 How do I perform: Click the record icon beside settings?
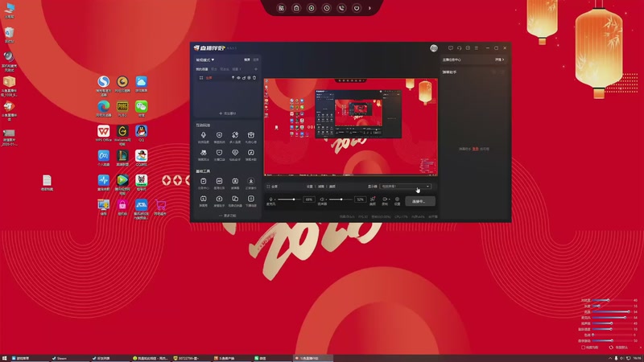click(385, 200)
